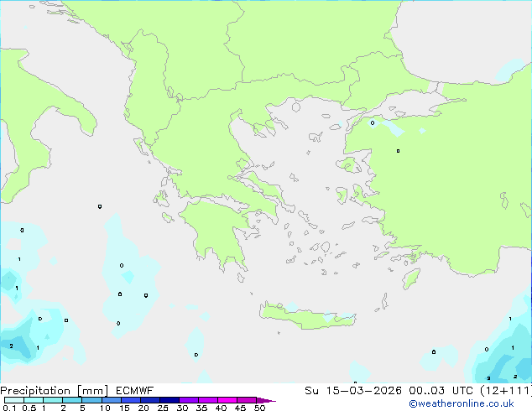Click the legend value '50'

[x=260, y=408]
